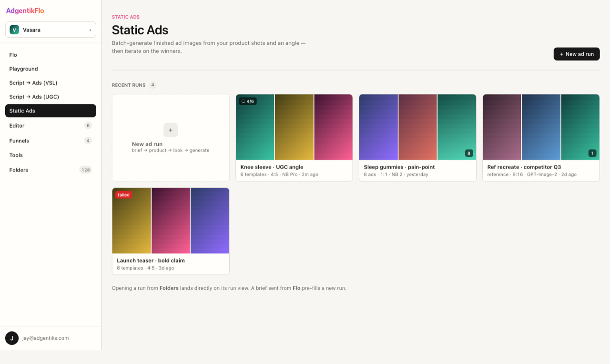610x364 pixels.
Task: Open pink thumbnail of Launch teaser run
Action: pos(171,221)
